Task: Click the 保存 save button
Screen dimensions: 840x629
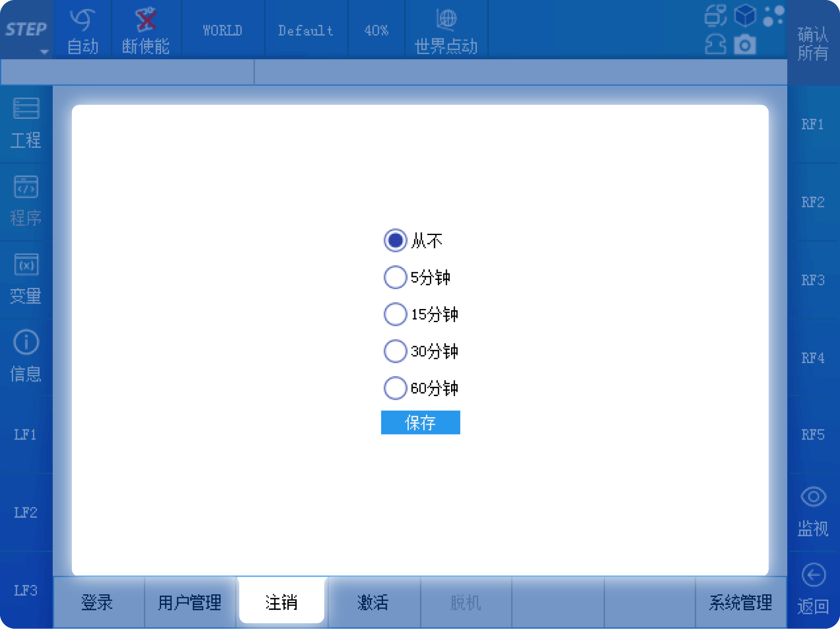Action: click(421, 422)
